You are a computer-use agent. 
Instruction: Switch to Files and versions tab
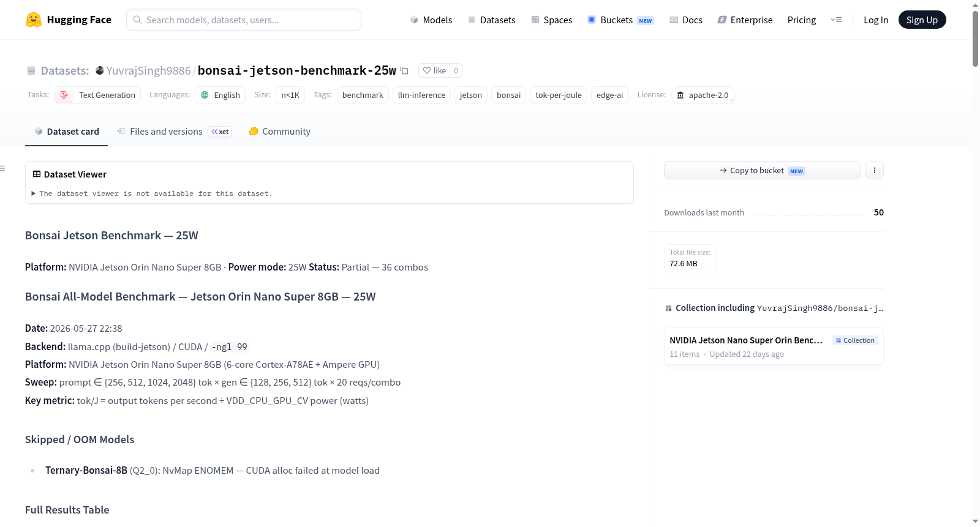174,132
